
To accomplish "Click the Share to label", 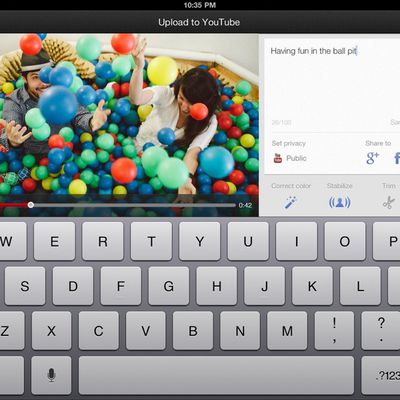I will [378, 143].
